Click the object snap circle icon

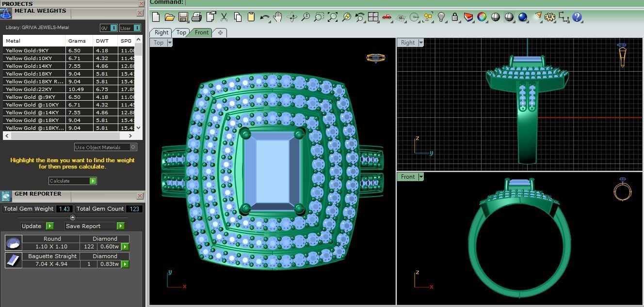(414, 17)
